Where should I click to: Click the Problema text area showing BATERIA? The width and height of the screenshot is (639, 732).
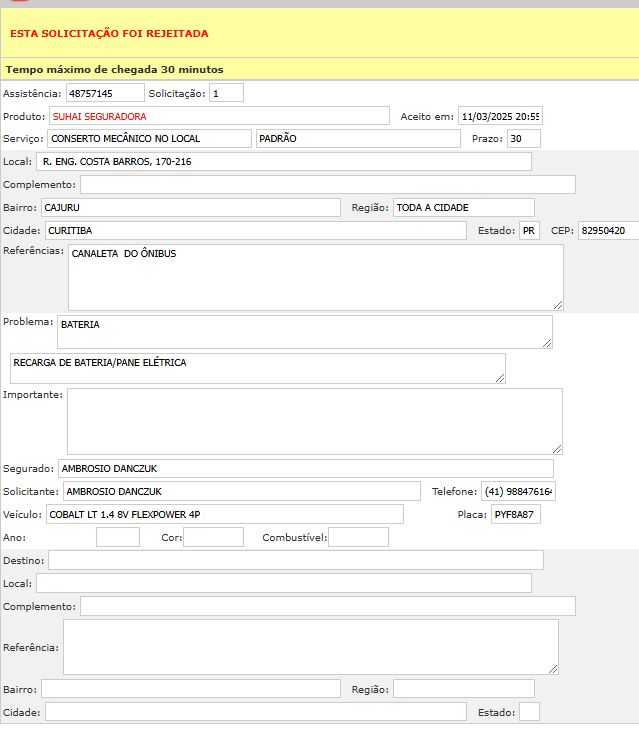pos(304,332)
